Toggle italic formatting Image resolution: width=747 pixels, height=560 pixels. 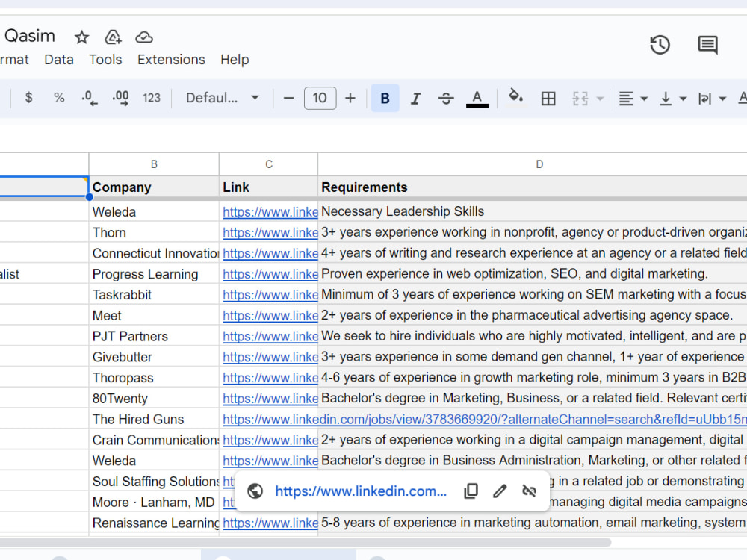click(415, 98)
